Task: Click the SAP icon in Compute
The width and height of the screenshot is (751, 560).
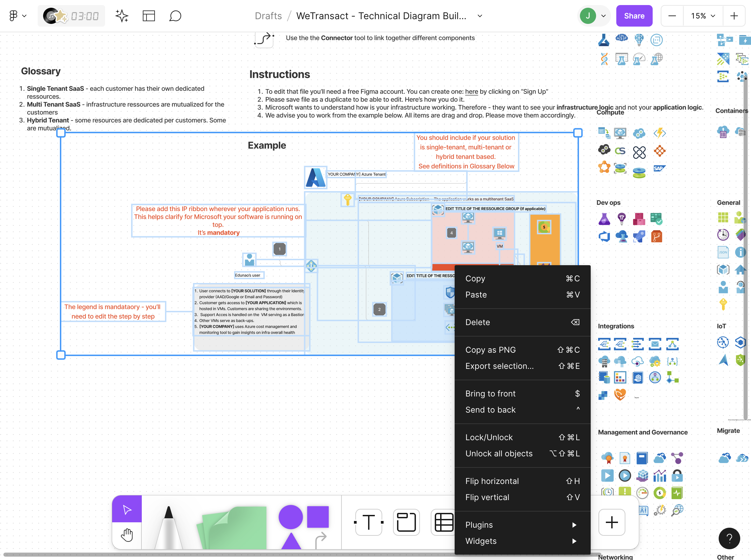Action: point(659,168)
